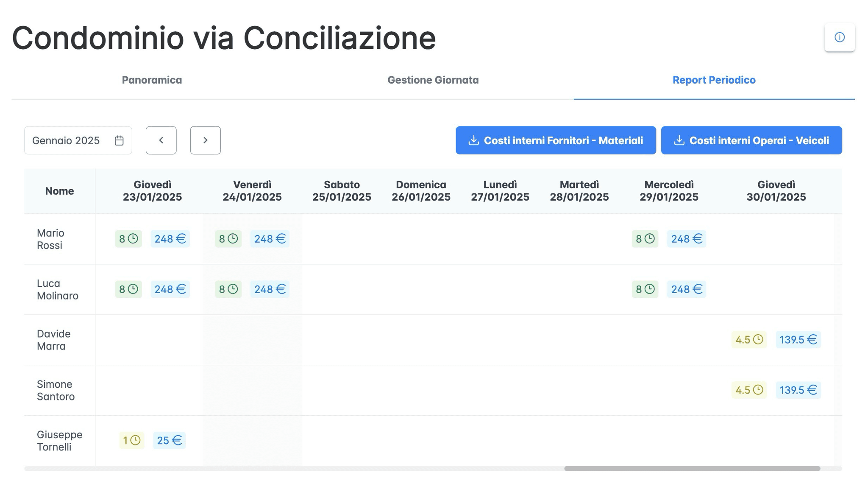Click Simone Santoro's 139.5 euro badge
Screen dimensions: 868x495
click(798, 390)
